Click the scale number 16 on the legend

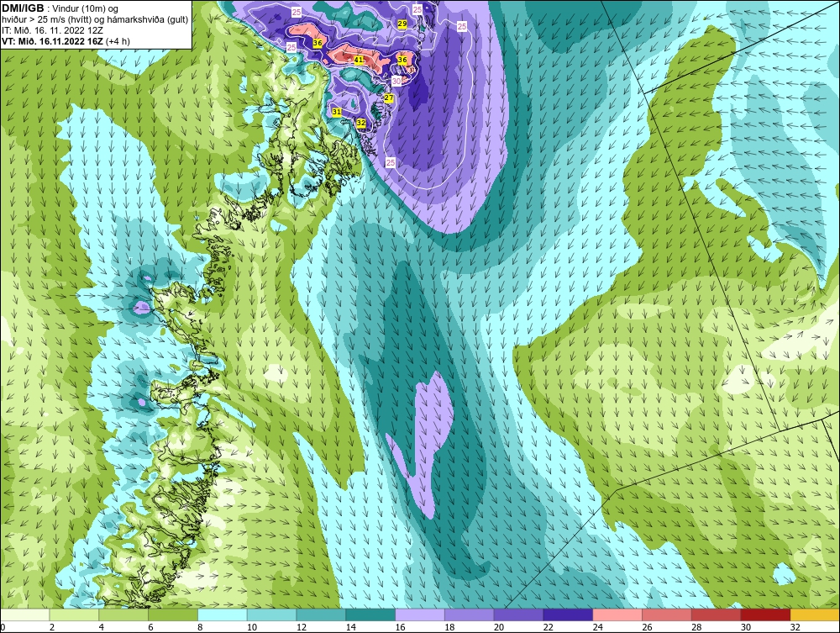click(400, 627)
